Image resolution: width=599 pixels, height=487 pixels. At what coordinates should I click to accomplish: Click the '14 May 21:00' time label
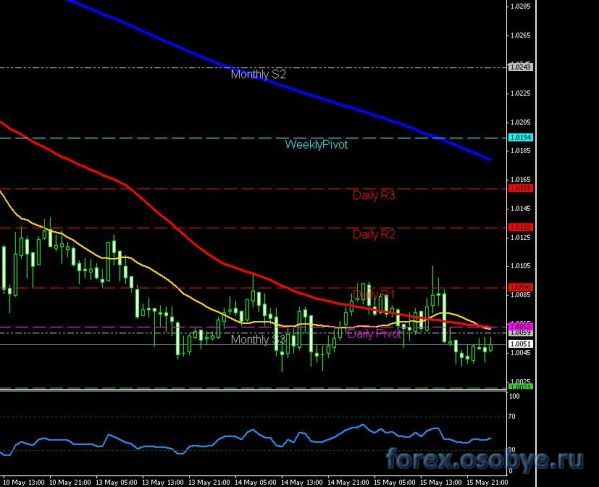click(348, 482)
